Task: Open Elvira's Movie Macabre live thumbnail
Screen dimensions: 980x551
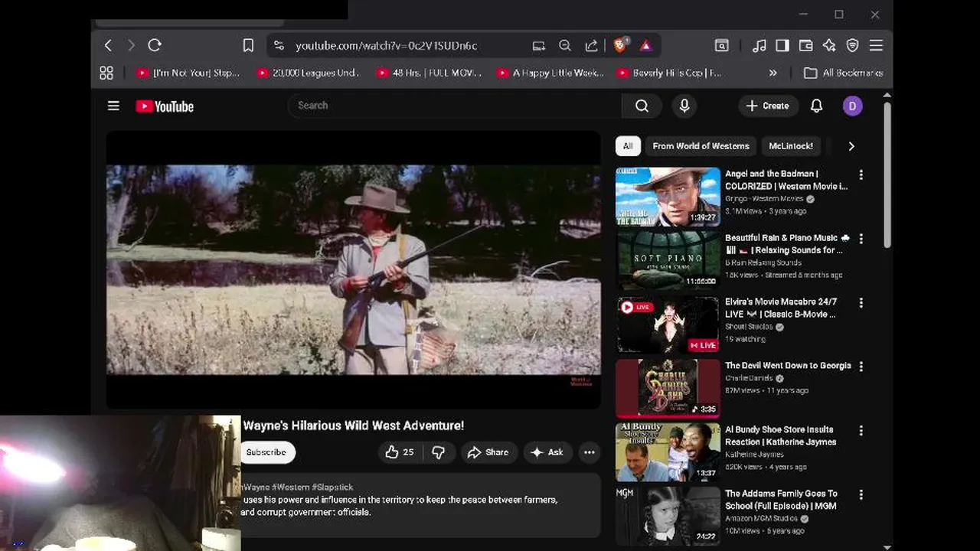Action: [x=668, y=324]
